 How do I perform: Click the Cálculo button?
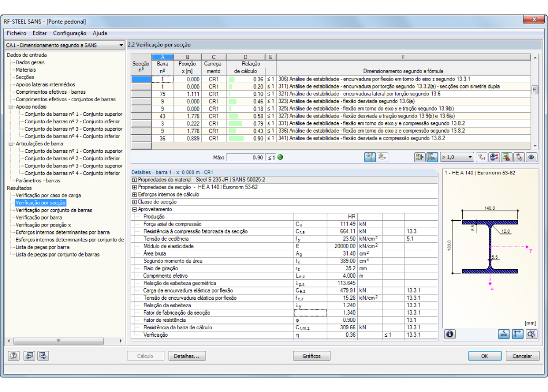145,356
